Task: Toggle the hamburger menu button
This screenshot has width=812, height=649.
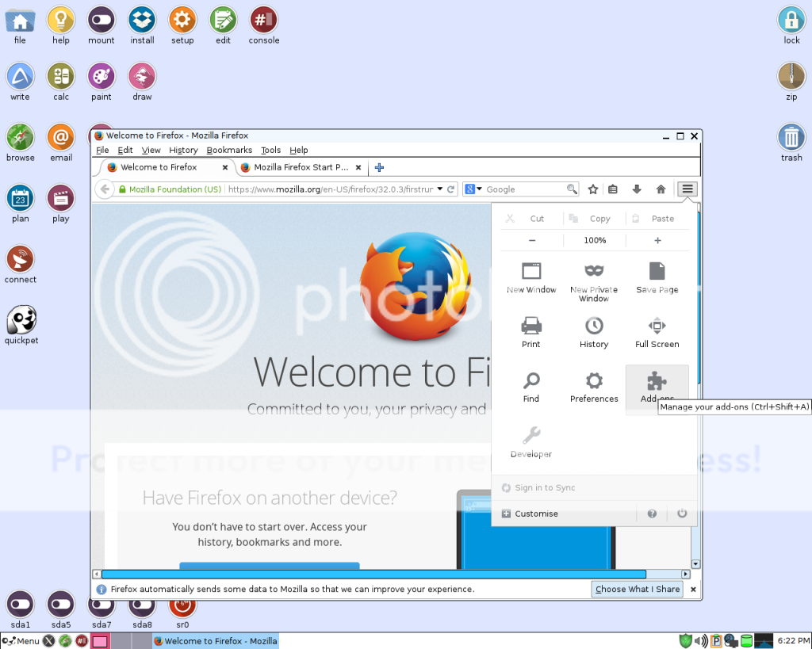Action: [x=688, y=189]
